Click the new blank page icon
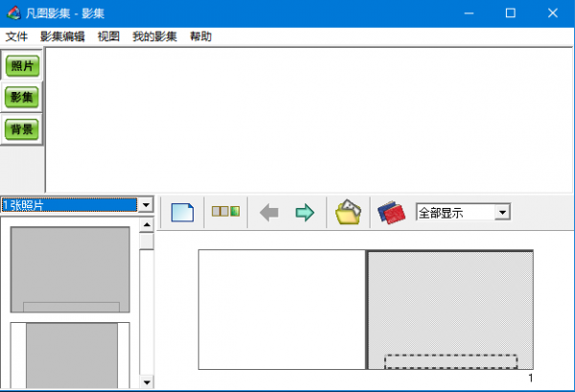The image size is (575, 392). coord(182,213)
